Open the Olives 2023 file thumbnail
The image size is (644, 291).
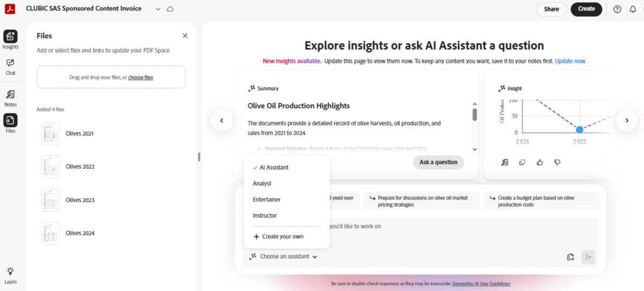[50, 200]
